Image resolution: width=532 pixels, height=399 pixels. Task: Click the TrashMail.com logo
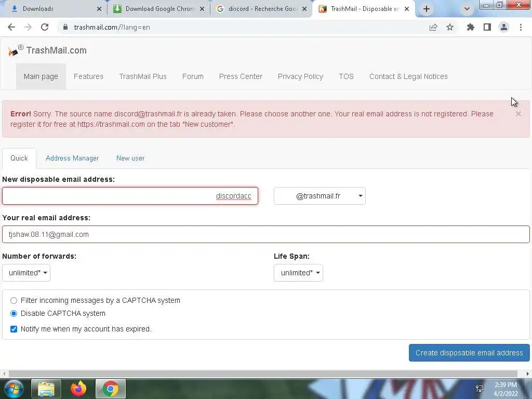tap(47, 50)
